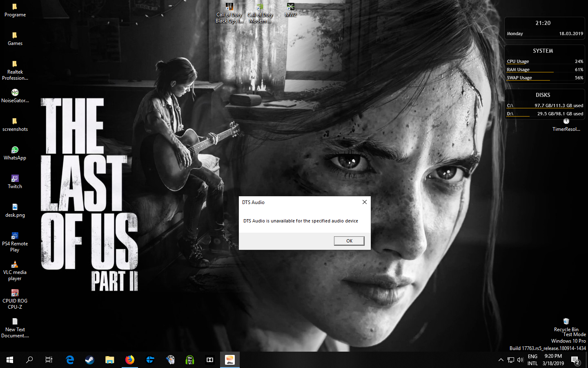The width and height of the screenshot is (588, 368).
Task: Launch Twitch desktop shortcut
Action: tap(15, 182)
